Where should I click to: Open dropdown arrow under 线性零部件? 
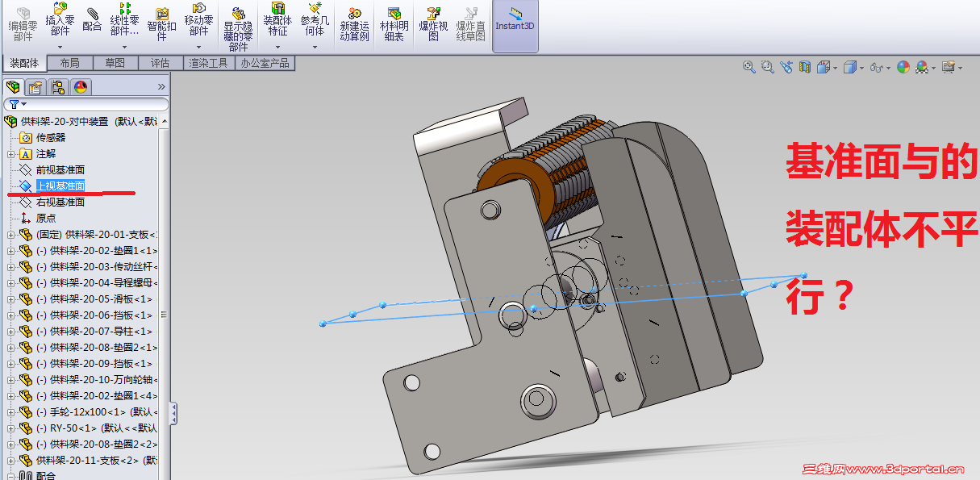point(124,48)
